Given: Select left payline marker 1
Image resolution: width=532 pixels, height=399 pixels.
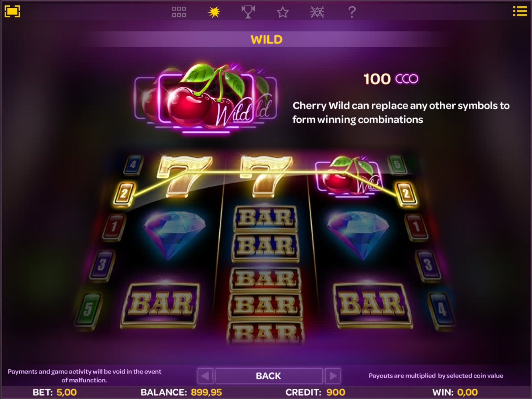Looking at the screenshot, I should coord(114,226).
